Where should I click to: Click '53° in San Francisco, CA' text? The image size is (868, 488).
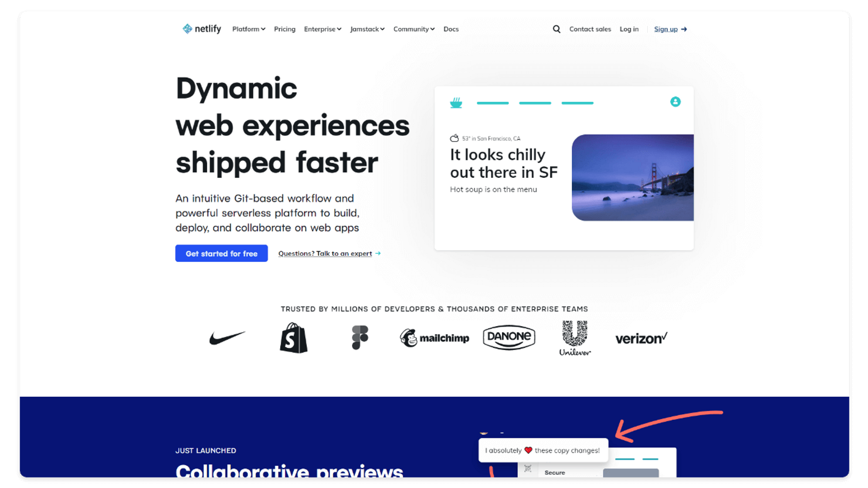coord(491,139)
